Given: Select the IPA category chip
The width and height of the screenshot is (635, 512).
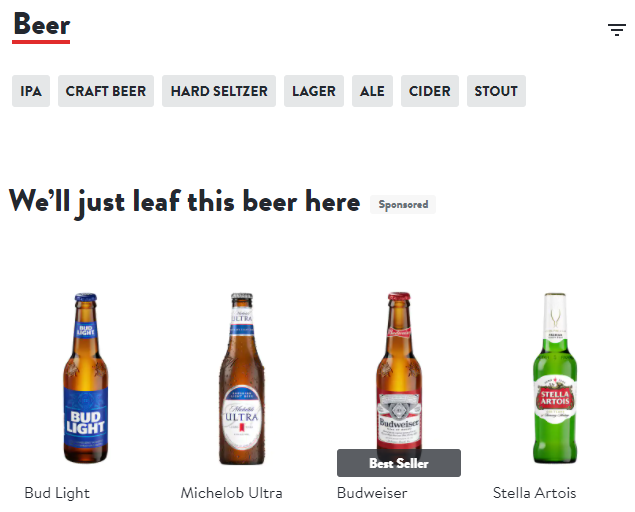Looking at the screenshot, I should coord(31,91).
